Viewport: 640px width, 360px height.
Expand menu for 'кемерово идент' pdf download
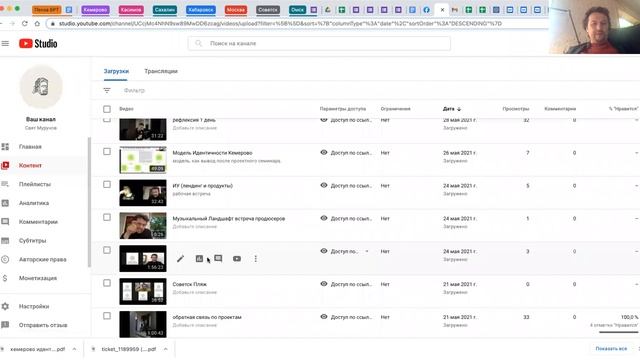coord(74,349)
